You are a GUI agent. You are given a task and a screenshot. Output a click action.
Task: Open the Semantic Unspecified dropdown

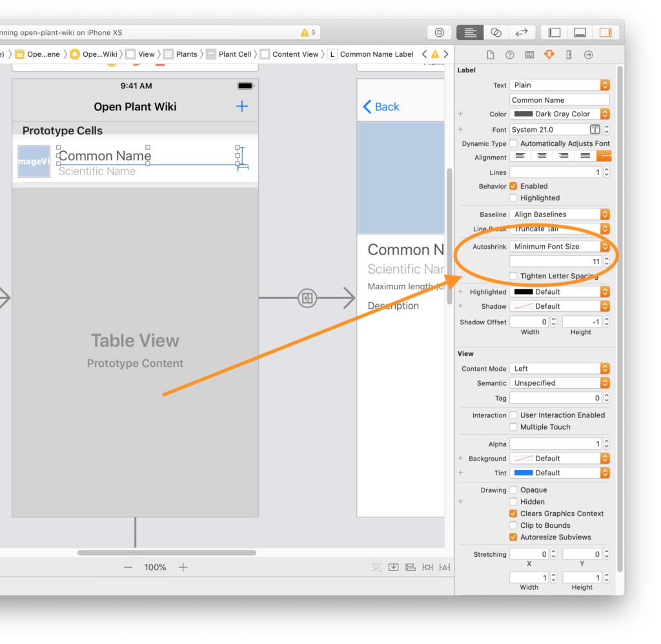click(x=560, y=383)
